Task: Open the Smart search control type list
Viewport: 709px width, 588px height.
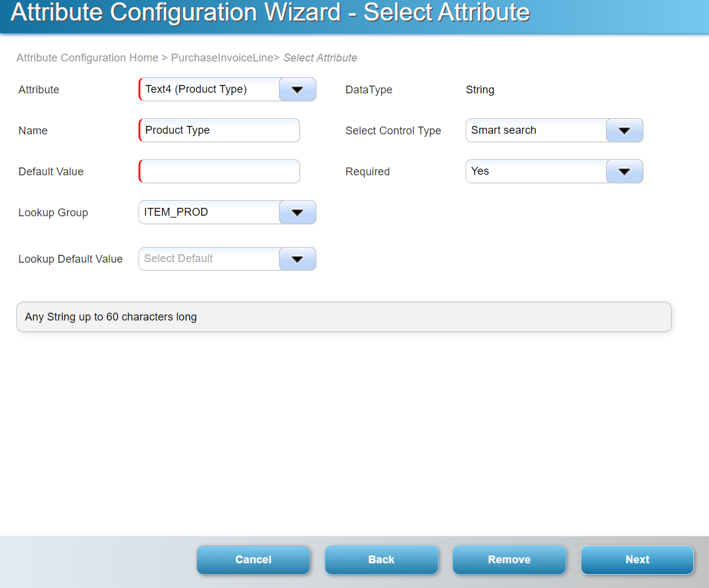Action: pyautogui.click(x=536, y=130)
